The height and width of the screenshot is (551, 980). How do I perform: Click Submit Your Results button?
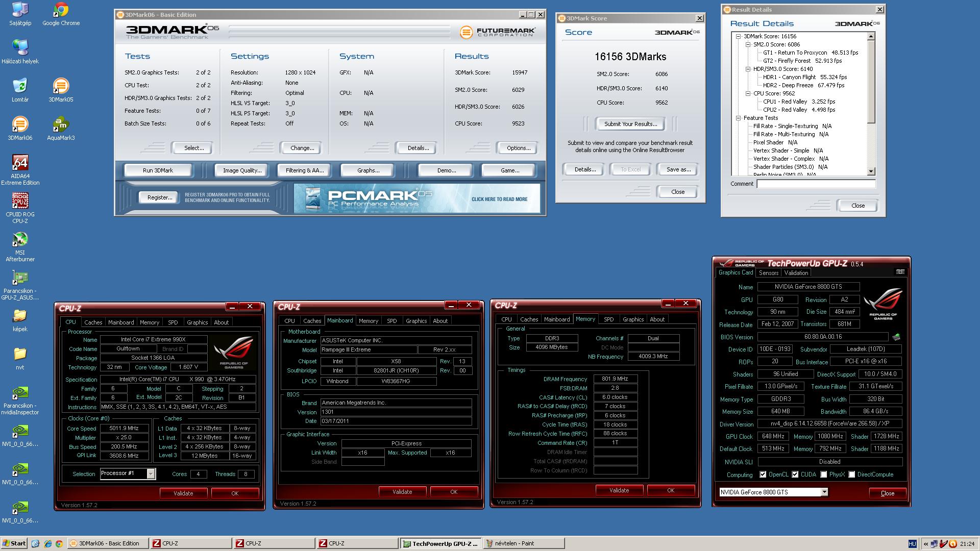click(630, 124)
